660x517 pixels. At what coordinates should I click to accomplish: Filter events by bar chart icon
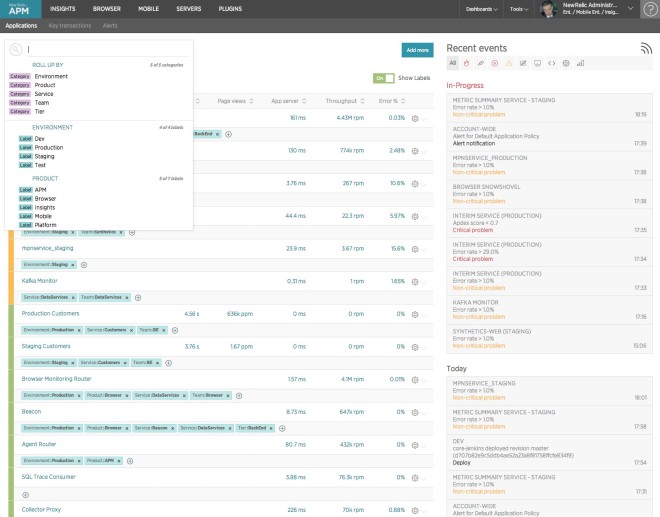(x=580, y=64)
